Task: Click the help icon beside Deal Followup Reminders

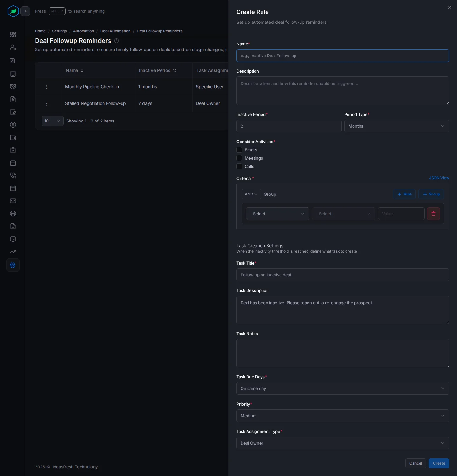Action: coord(116,41)
